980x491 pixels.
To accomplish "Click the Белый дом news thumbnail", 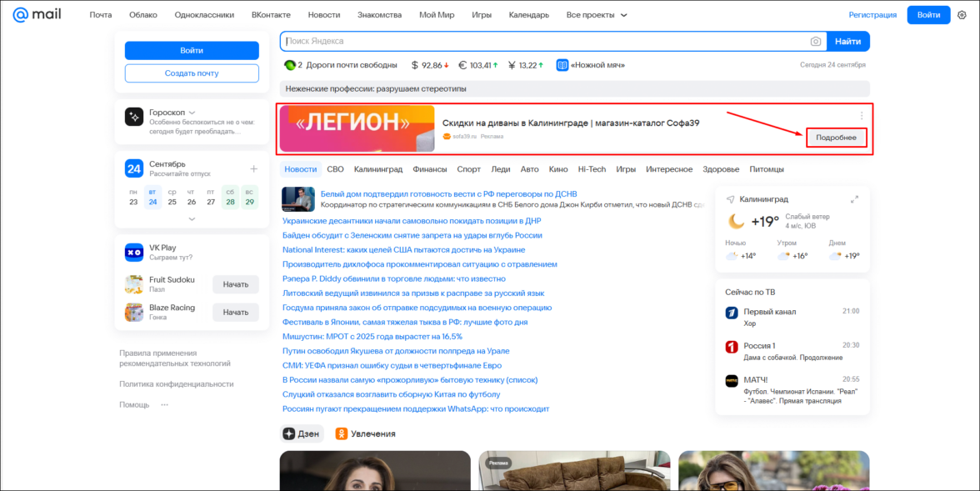I will pos(298,199).
